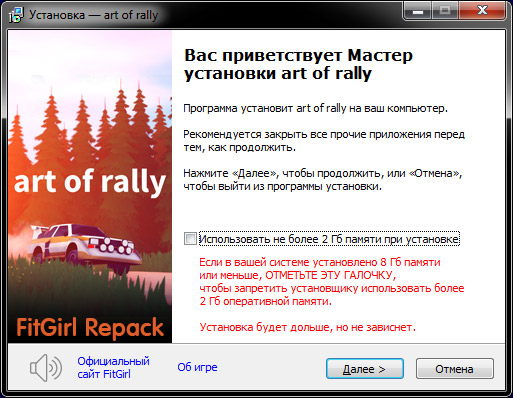Click the label «Использовать не более 2 Гб памяти при установке»
The height and width of the screenshot is (398, 513).
pos(329,239)
